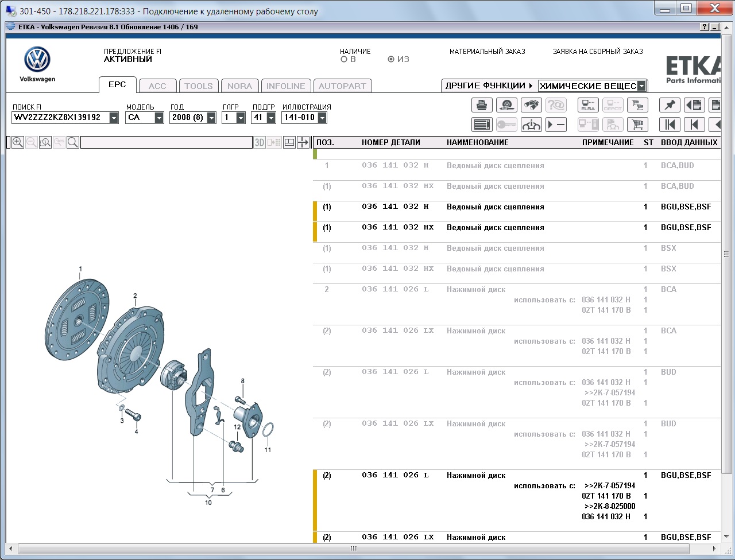Open the ГОД year dropdown
The width and height of the screenshot is (735, 560).
point(211,118)
